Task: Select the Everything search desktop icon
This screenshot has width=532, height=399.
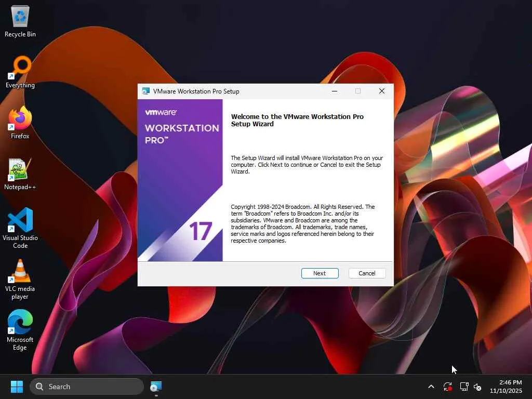Action: coord(20,72)
